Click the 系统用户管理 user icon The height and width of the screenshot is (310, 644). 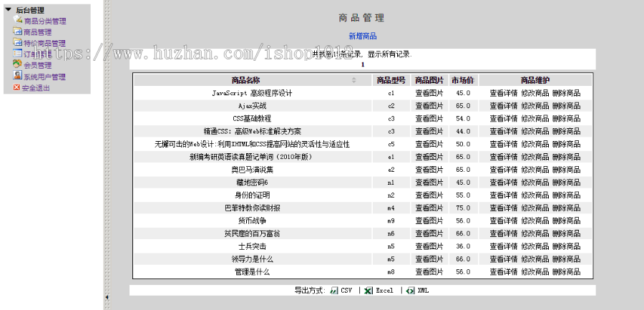[17, 75]
